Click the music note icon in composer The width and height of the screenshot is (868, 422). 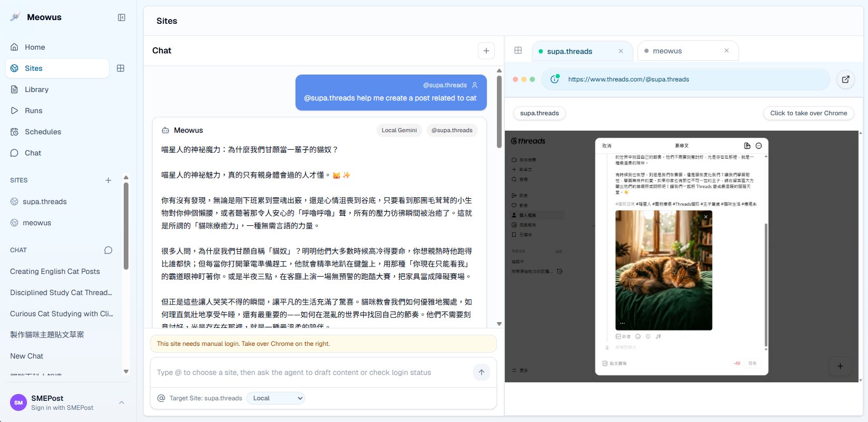[x=658, y=336]
